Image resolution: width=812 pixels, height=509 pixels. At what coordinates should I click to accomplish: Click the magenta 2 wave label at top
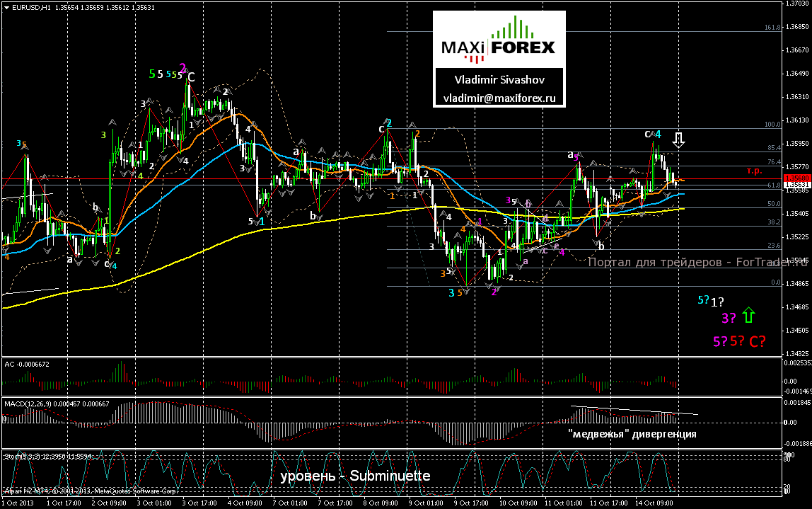coord(182,67)
